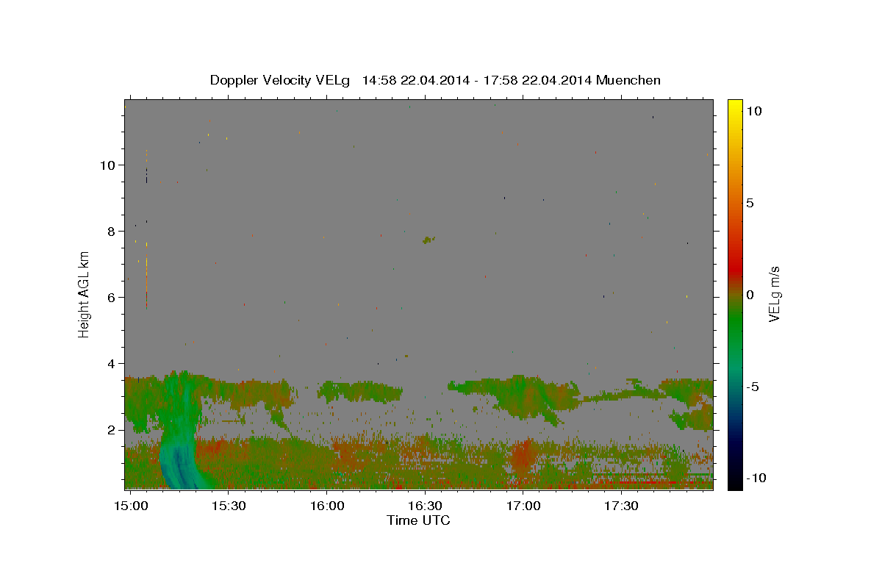Click the "Height AGL km" axis label

click(85, 294)
